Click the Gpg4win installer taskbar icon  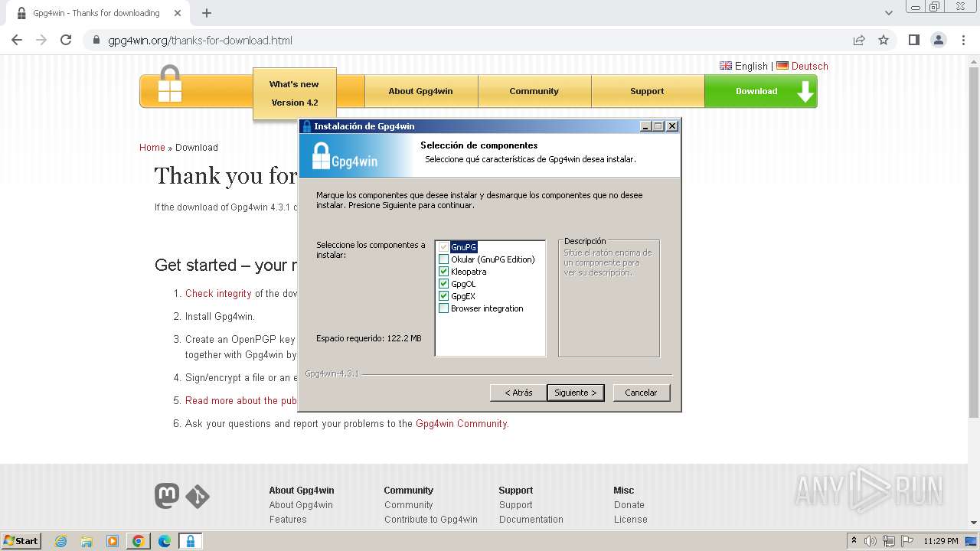[191, 541]
